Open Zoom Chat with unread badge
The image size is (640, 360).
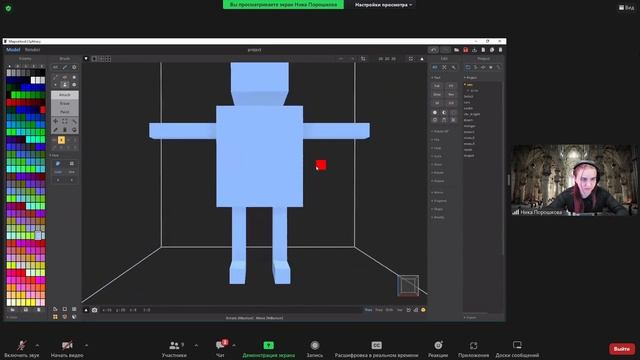pos(220,349)
